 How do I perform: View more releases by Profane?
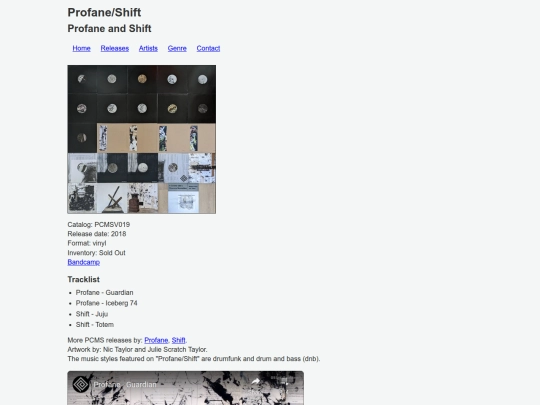(156, 340)
